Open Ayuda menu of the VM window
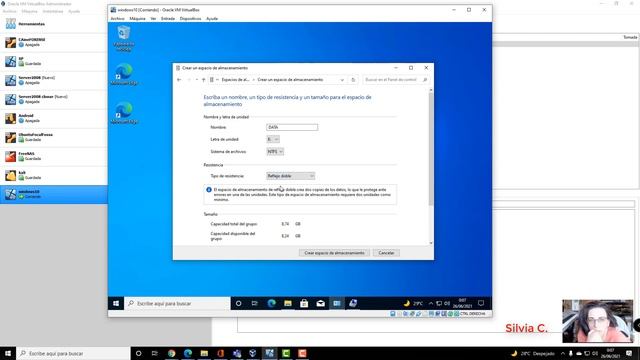 click(212, 19)
